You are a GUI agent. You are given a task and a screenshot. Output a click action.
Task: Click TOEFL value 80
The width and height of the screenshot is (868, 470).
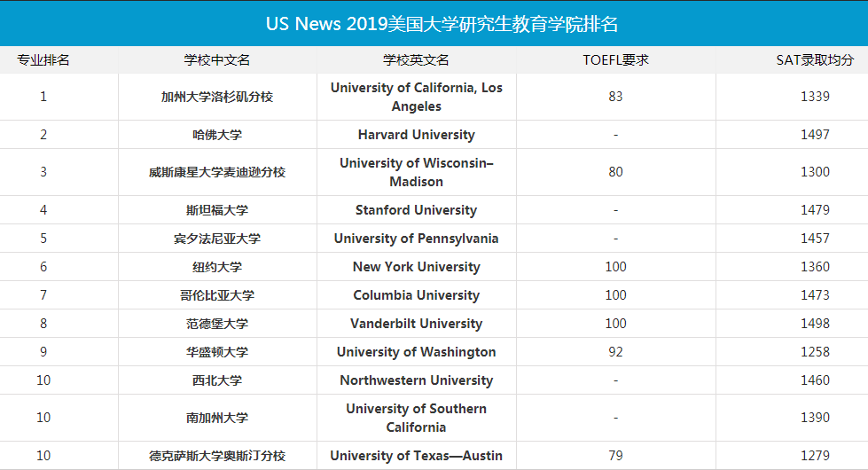[615, 172]
